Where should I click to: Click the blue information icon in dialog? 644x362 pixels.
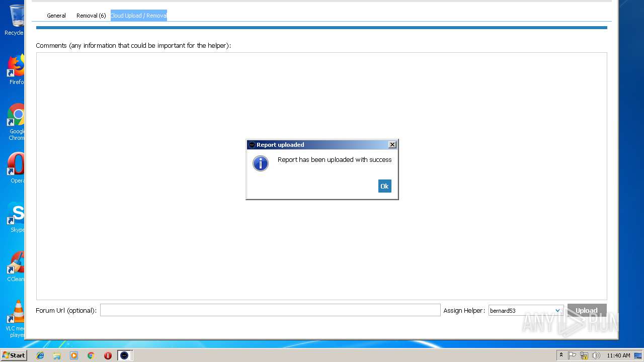[261, 163]
